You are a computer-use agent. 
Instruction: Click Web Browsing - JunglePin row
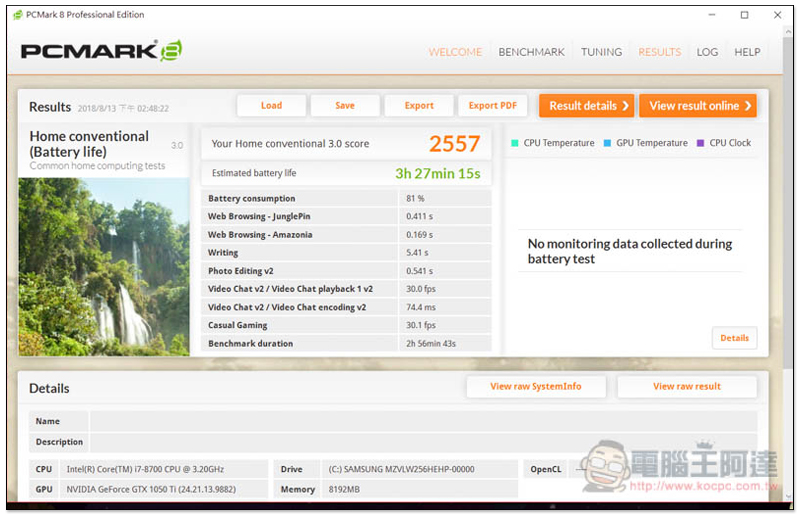click(x=346, y=216)
